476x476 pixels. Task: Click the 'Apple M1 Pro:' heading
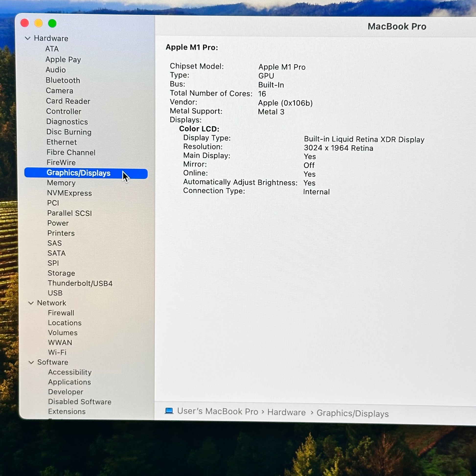pos(192,47)
